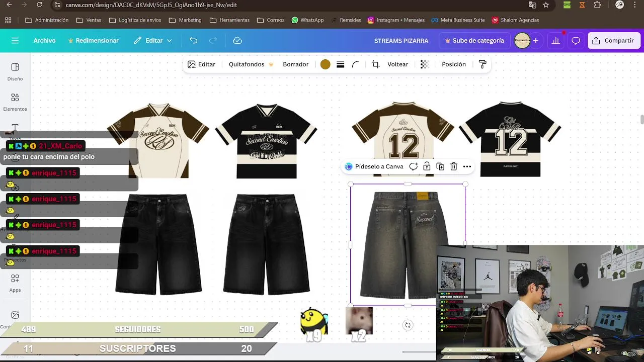Expand the Editar mode dropdown

click(153, 41)
